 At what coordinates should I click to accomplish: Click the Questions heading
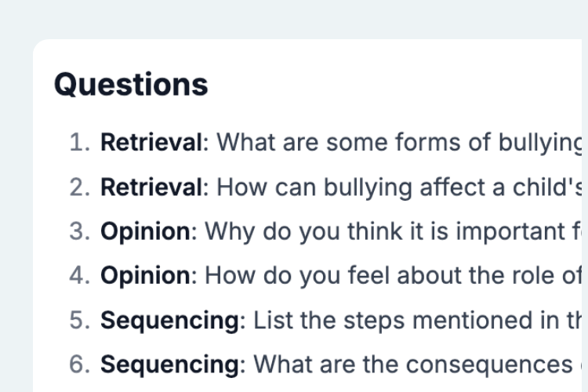click(x=131, y=85)
